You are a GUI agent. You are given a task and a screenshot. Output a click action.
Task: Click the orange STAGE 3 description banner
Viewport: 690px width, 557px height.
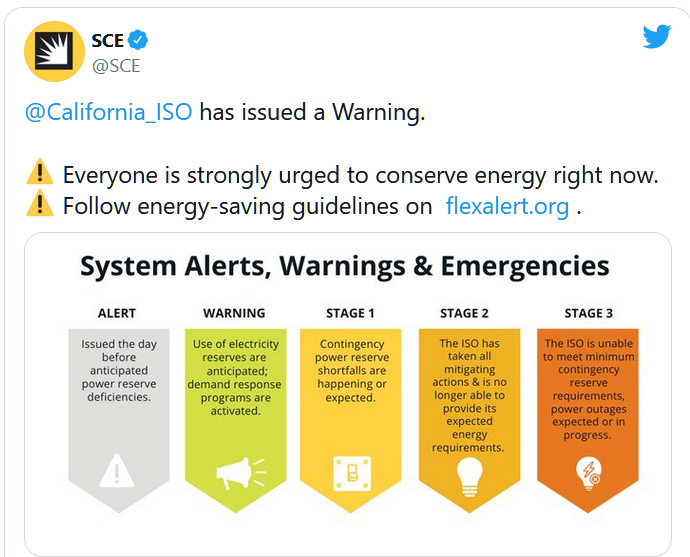pyautogui.click(x=587, y=400)
